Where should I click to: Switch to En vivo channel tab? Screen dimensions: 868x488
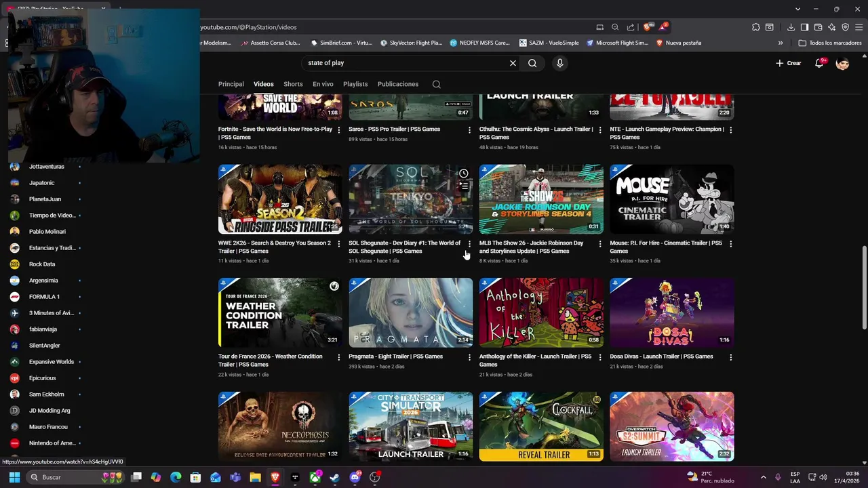tap(323, 84)
